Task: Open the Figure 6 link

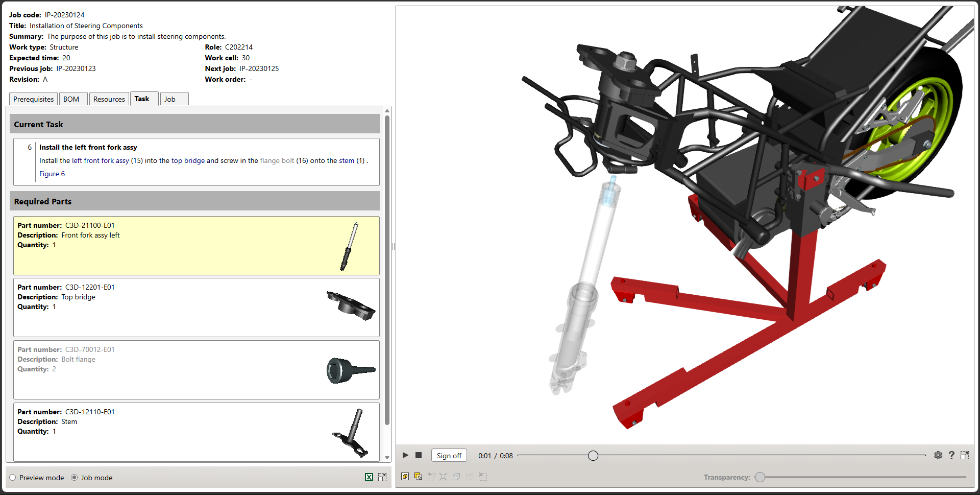Action: click(52, 174)
